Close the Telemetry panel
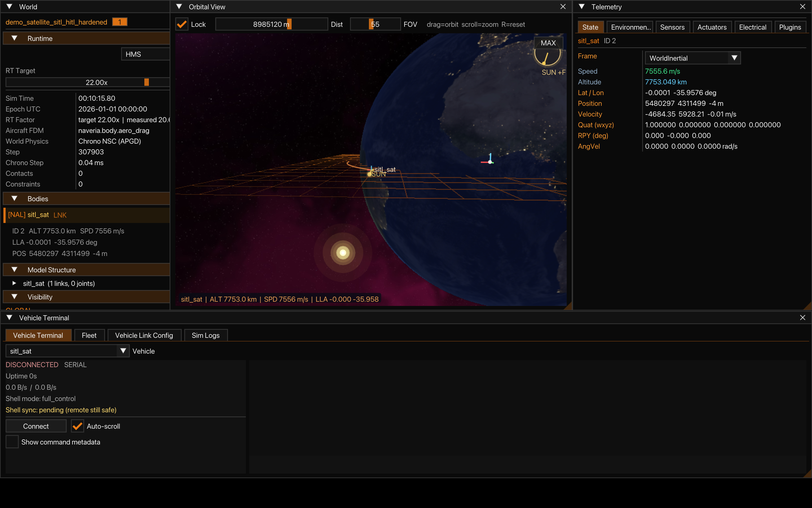Screen dimensions: 812x508 (803, 7)
